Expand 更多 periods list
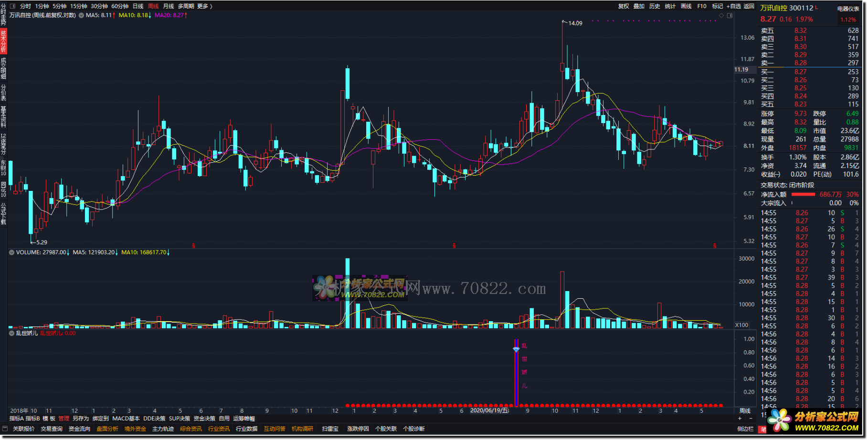 (204, 6)
